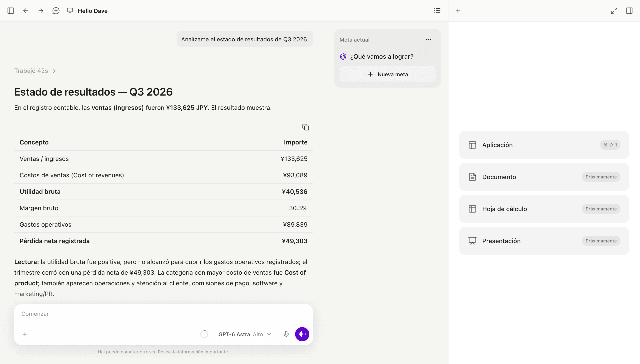Screen dimensions: 640x364
Task: Copy the results table
Action: pyautogui.click(x=306, y=127)
